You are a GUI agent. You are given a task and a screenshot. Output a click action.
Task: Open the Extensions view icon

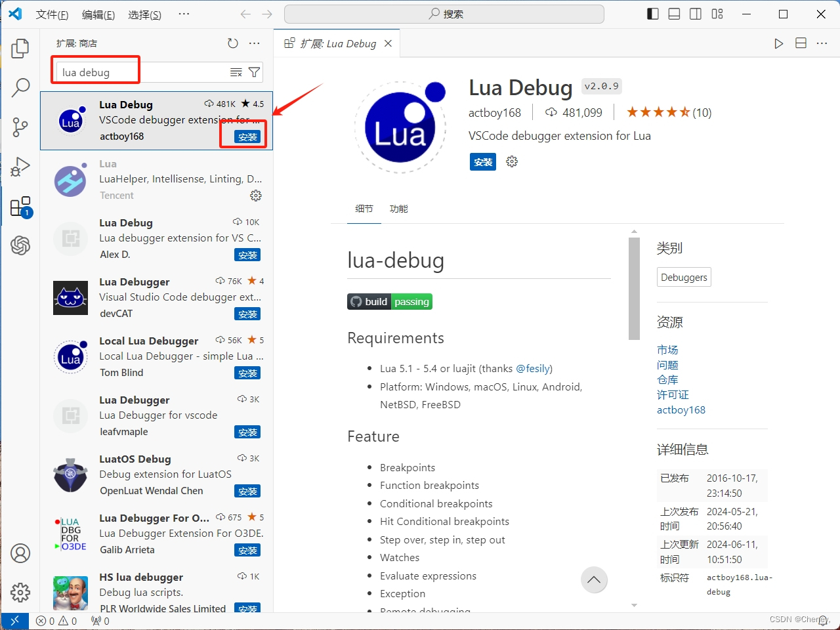click(x=20, y=207)
